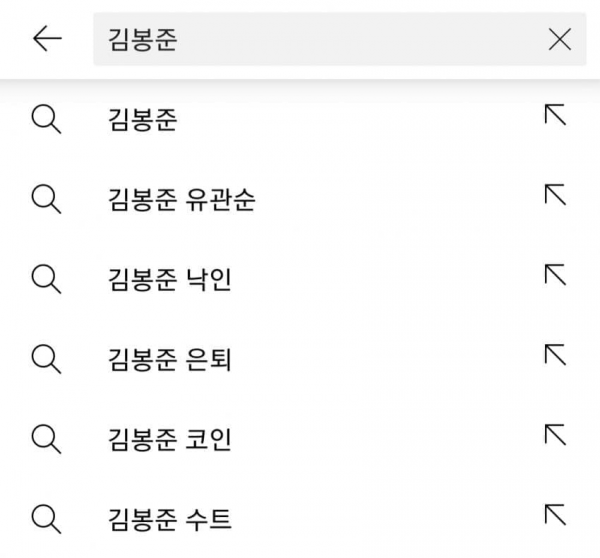600x558 pixels.
Task: Go back using the left arrow
Action: coord(47,38)
